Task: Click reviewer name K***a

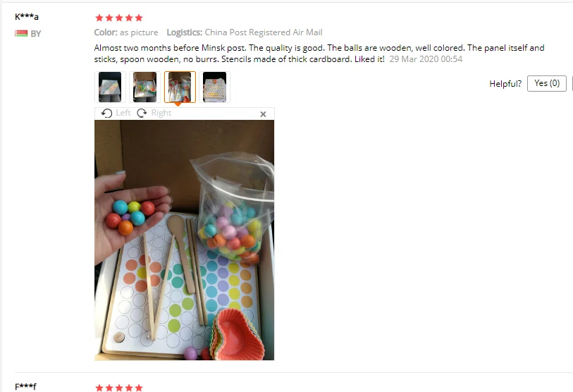Action: tap(27, 16)
